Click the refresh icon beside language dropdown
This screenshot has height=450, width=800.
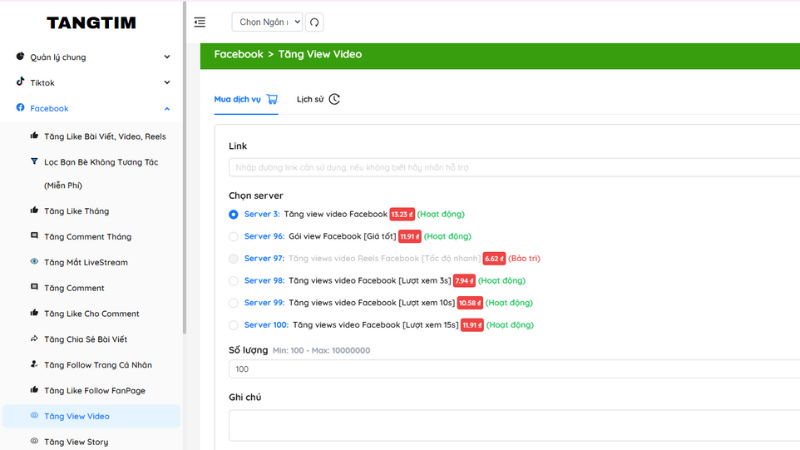(x=314, y=22)
